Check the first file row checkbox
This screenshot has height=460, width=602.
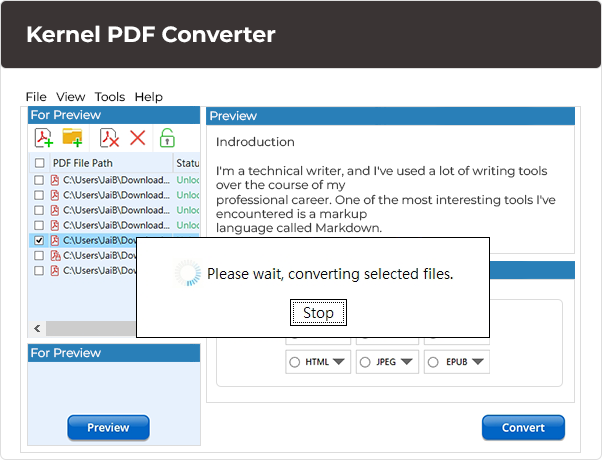coord(39,180)
